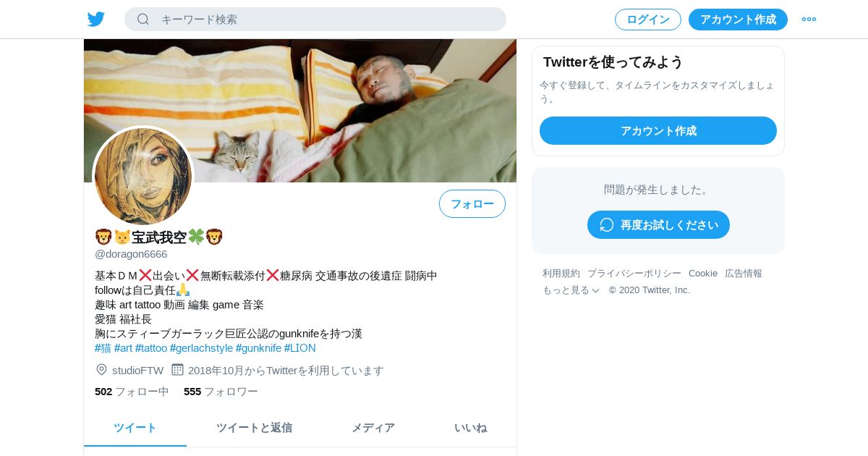Click the retry refresh arrow icon

(607, 225)
